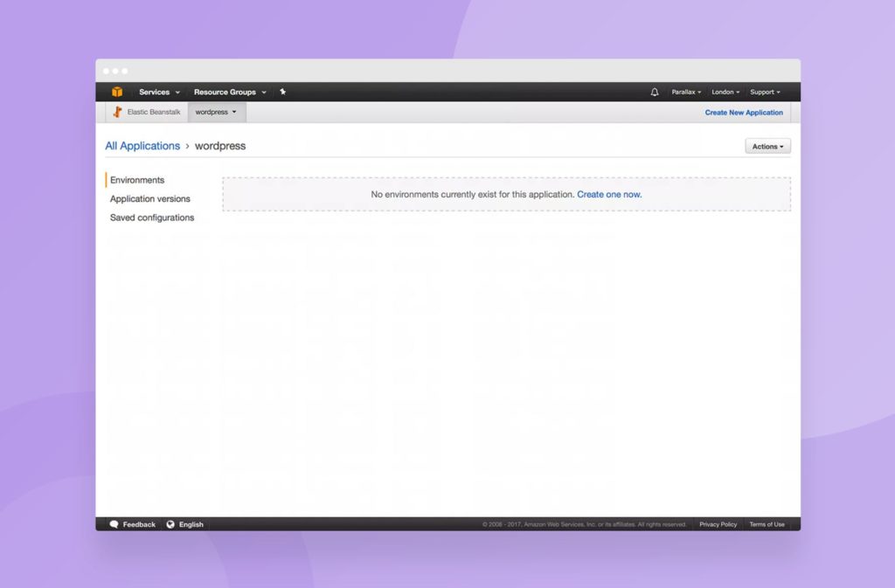Go to Elastic Beanstalk home
Screen dimensions: 895x588
[x=154, y=112]
